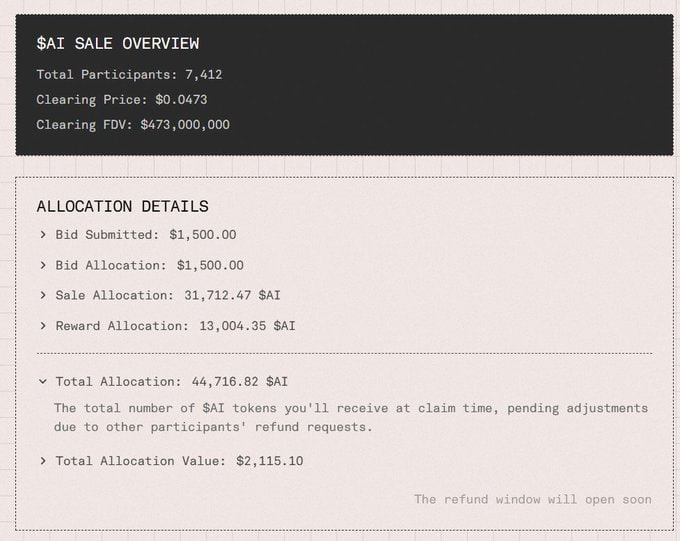Click the Bid Submitted $1,500.00 amount

coord(202,235)
